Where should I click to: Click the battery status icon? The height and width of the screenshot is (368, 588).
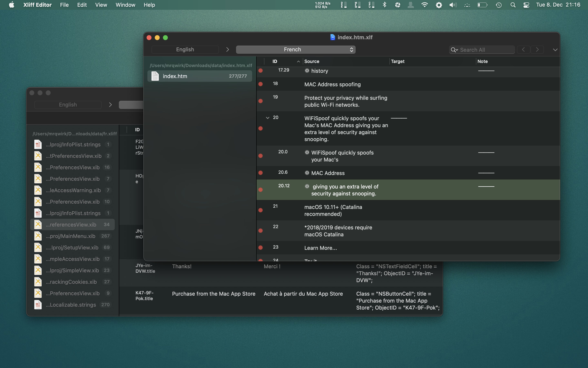482,5
